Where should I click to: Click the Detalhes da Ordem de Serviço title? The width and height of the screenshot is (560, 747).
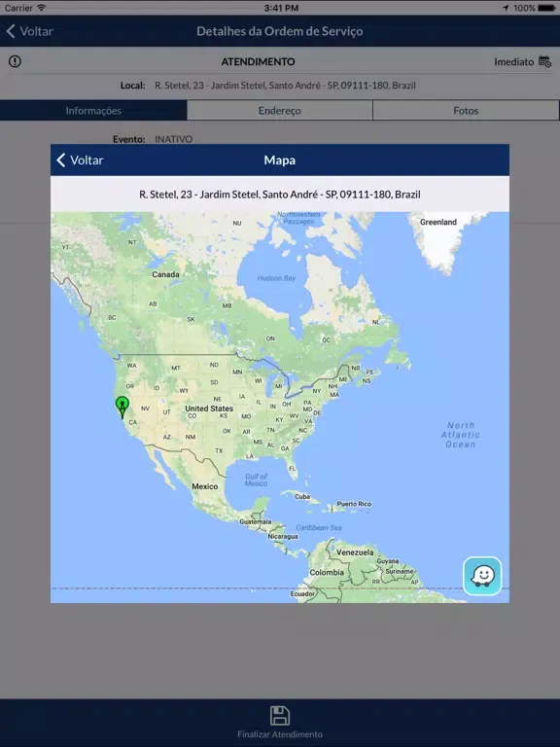280,31
